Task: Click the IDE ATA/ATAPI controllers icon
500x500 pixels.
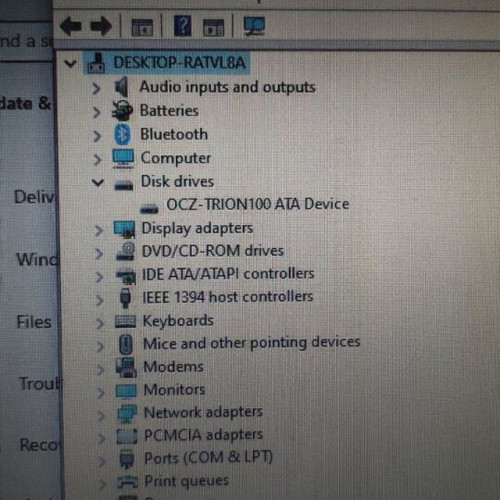Action: point(126,276)
